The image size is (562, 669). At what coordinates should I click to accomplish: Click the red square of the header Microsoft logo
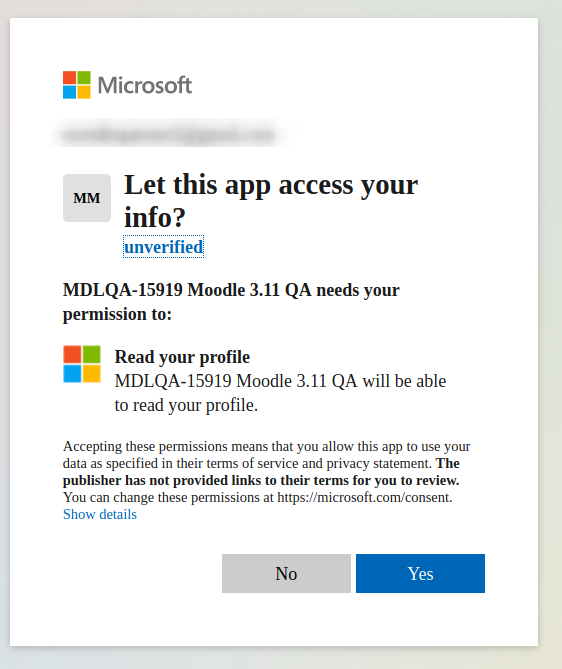70,78
